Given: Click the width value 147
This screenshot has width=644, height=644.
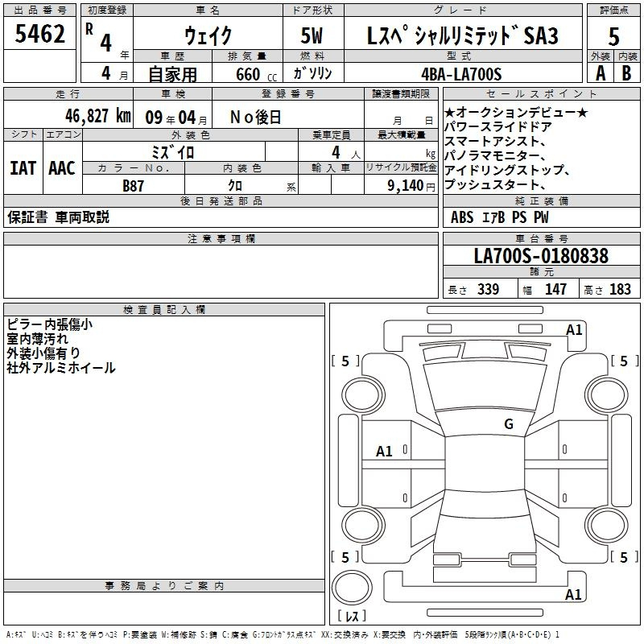Looking at the screenshot, I should coord(555,289).
